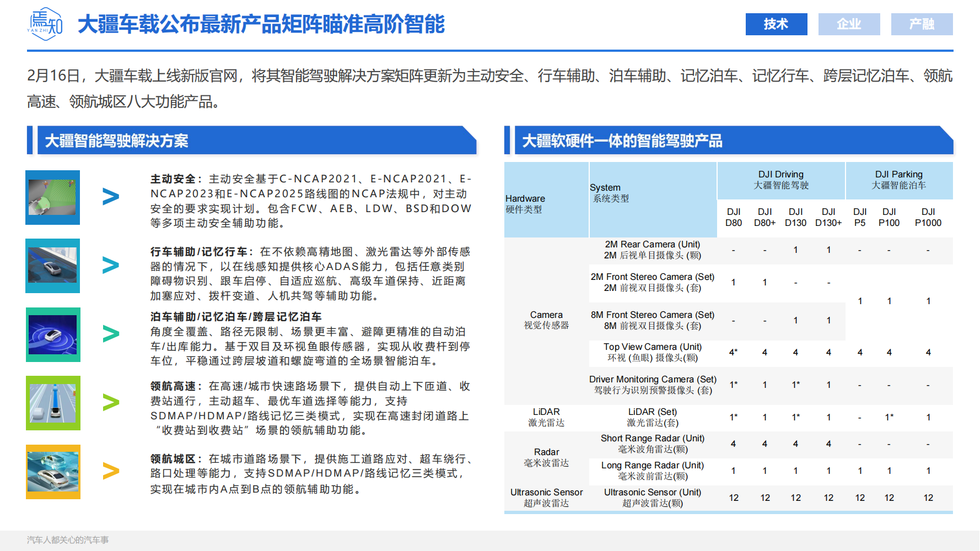Click the P1000 value in Ultrasonic Sensor row
Screen dimensions: 980x551
928,498
